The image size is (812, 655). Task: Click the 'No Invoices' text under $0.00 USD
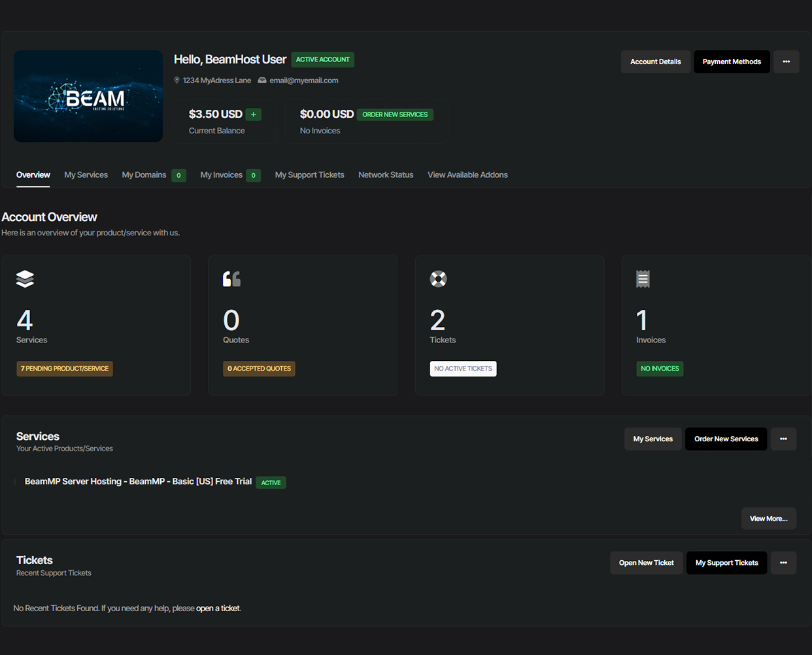320,131
